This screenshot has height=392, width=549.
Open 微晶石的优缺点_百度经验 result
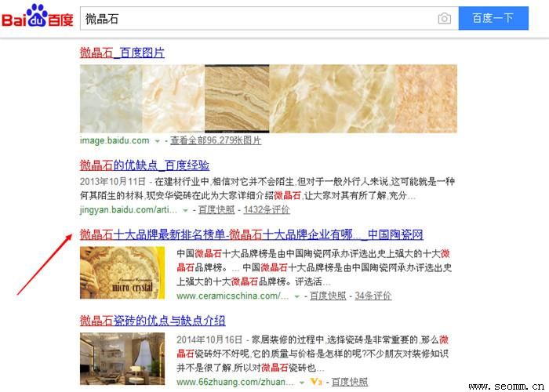pos(144,165)
